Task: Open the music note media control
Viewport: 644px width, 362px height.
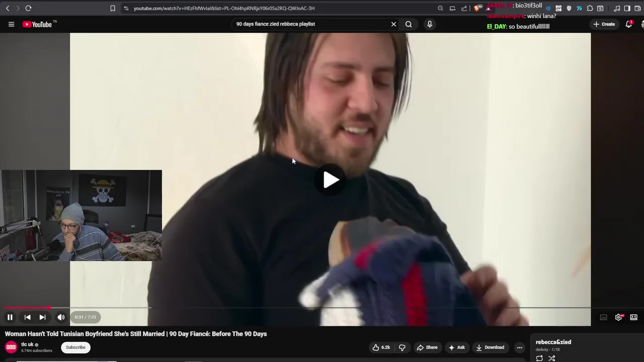Action: click(617, 8)
